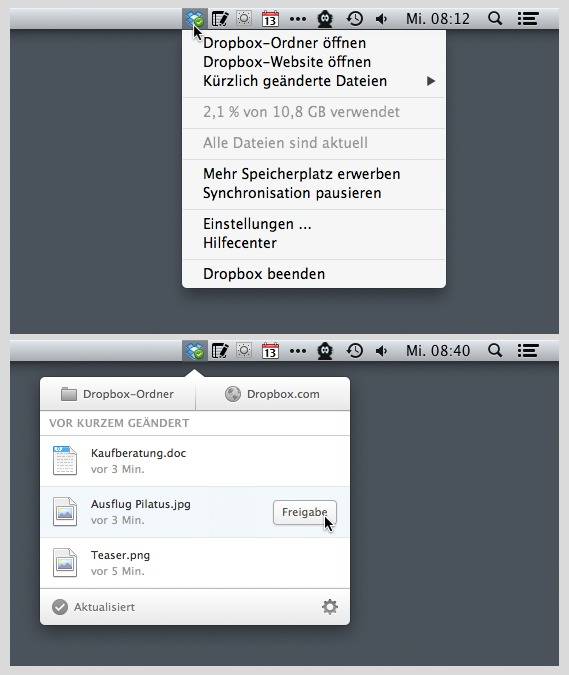Open note-pencil menu bar icon at 08:12

click(x=220, y=19)
